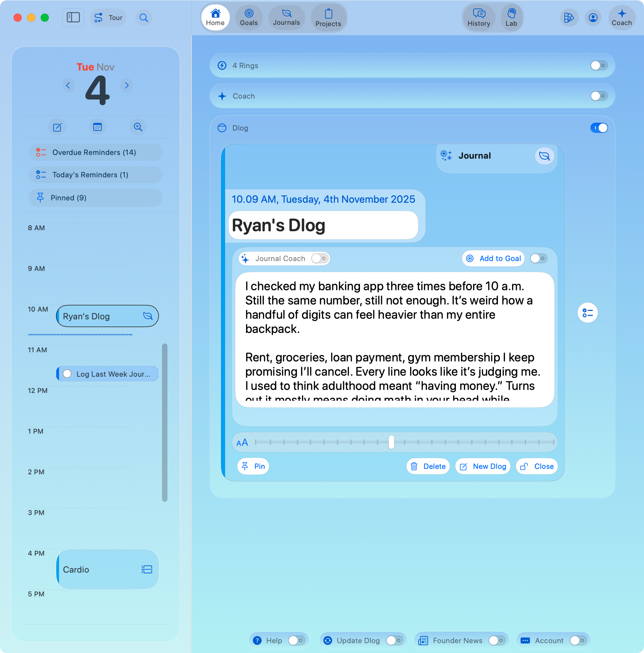This screenshot has height=653, width=644.
Task: Go to next day with right chevron
Action: 126,85
